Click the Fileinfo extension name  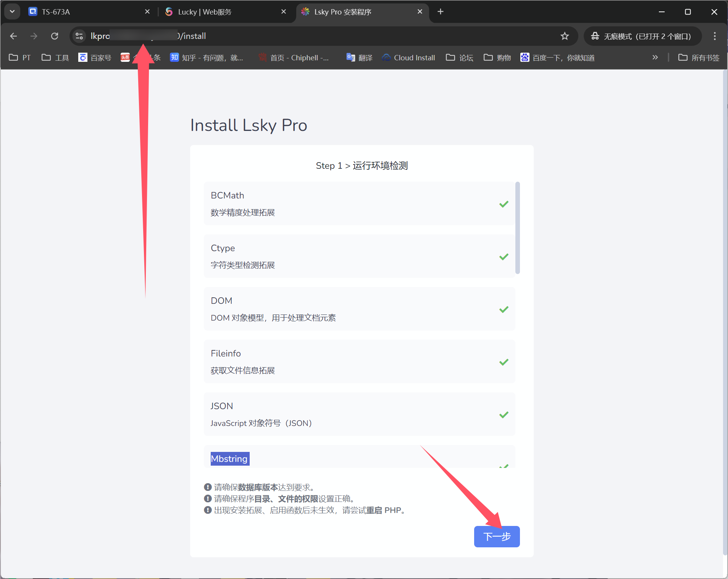click(x=226, y=353)
